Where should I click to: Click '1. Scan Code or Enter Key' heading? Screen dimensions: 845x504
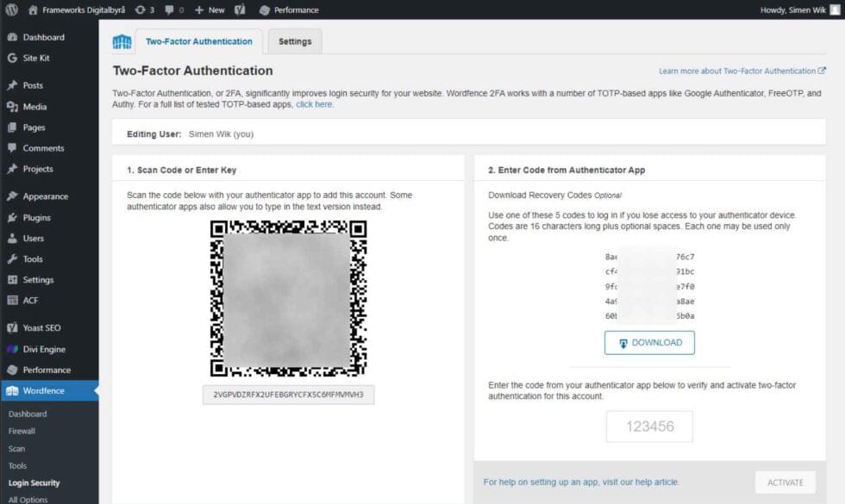(x=182, y=171)
